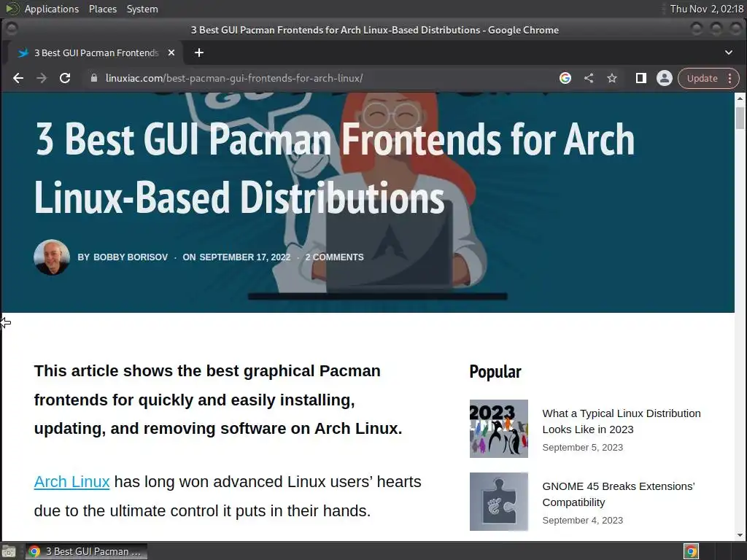Open the 2023 penguins article thumbnail
The width and height of the screenshot is (747, 560).
pos(499,429)
